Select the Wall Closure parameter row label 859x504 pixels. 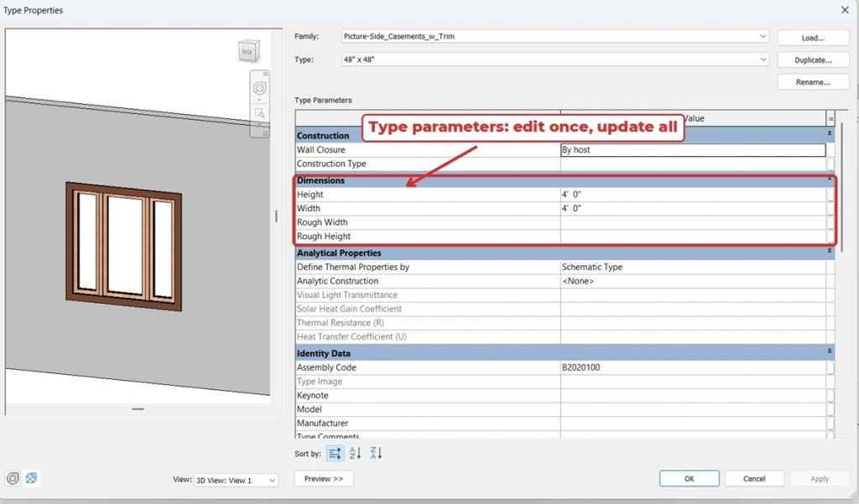click(x=321, y=149)
